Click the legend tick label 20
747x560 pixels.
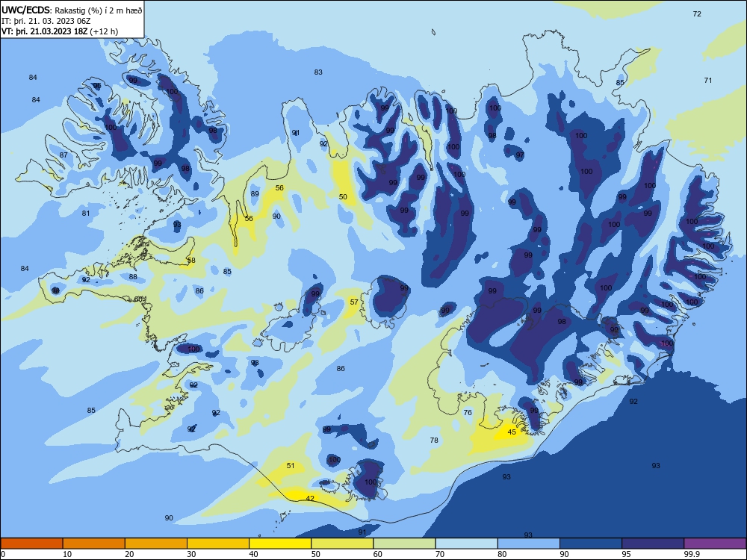coord(129,554)
